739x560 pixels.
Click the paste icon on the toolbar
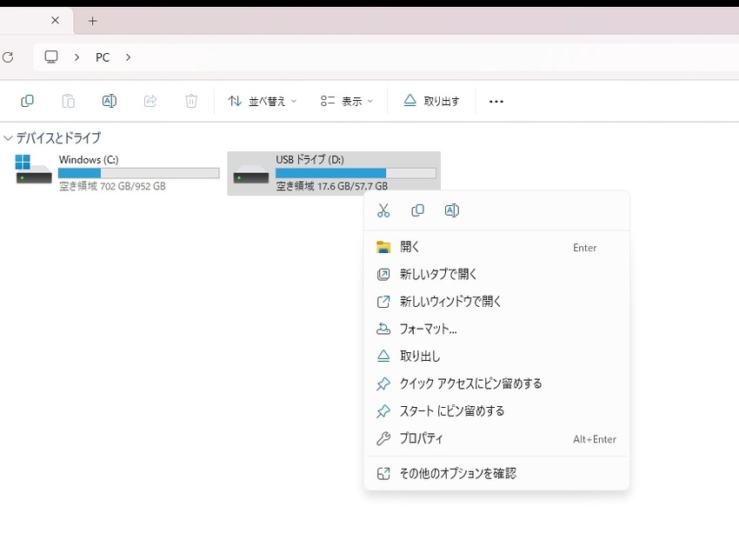click(68, 100)
